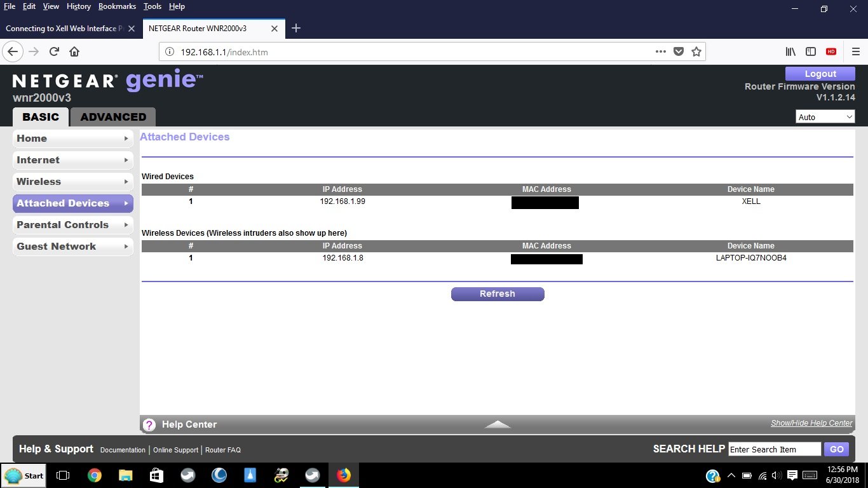Select the 192.168.1.8 IP address cell
Image resolution: width=868 pixels, height=488 pixels.
[342, 258]
